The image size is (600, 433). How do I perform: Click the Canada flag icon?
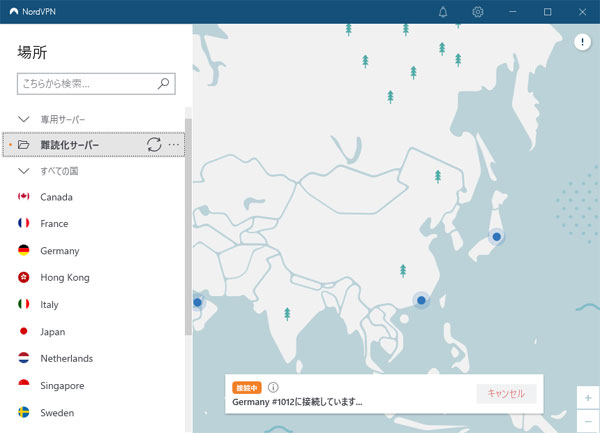pyautogui.click(x=24, y=196)
